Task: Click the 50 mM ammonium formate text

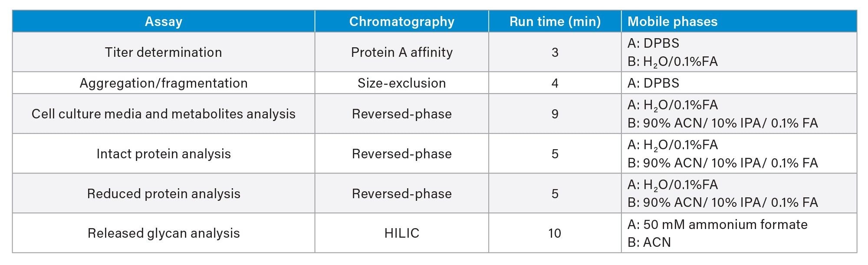Action: 717,225
